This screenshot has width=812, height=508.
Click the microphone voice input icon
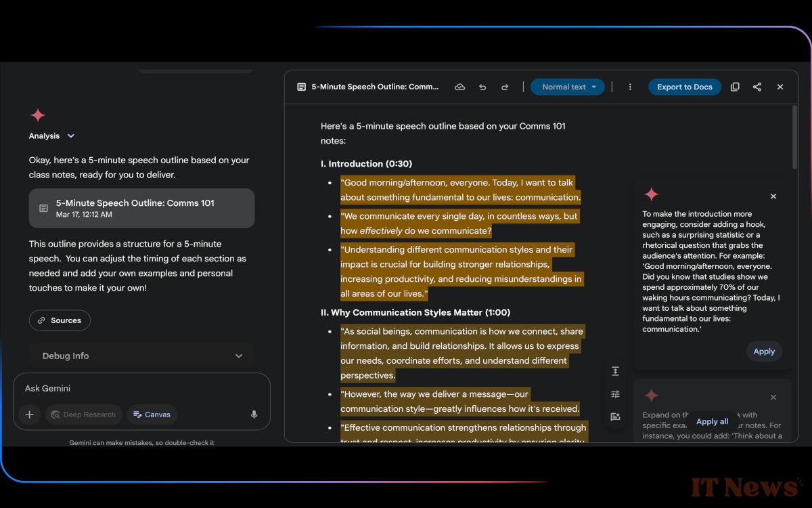click(254, 415)
